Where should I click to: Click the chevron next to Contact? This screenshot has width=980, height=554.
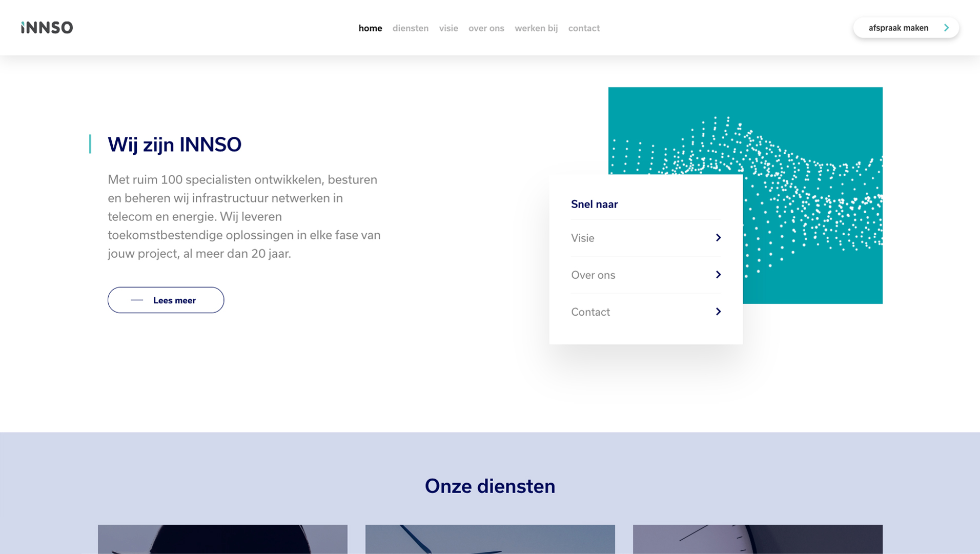(x=718, y=312)
